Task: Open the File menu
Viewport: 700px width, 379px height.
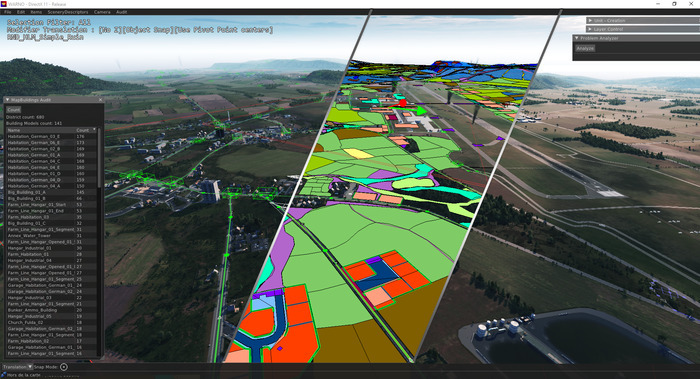Action: [x=8, y=12]
